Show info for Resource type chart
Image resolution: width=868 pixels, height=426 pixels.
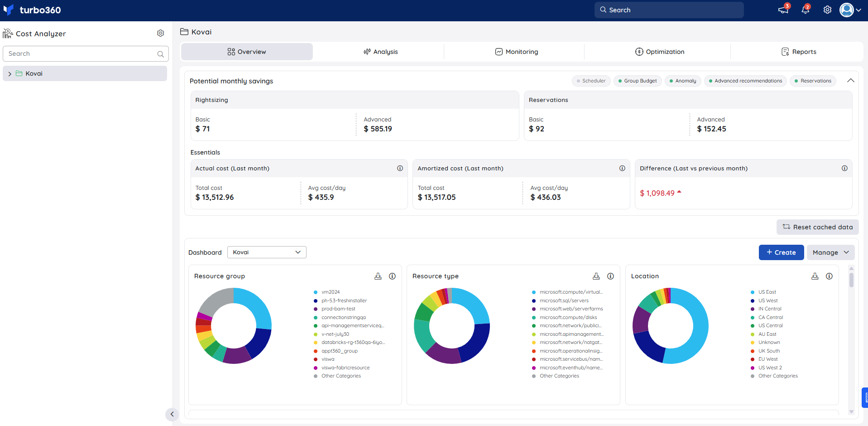click(610, 276)
